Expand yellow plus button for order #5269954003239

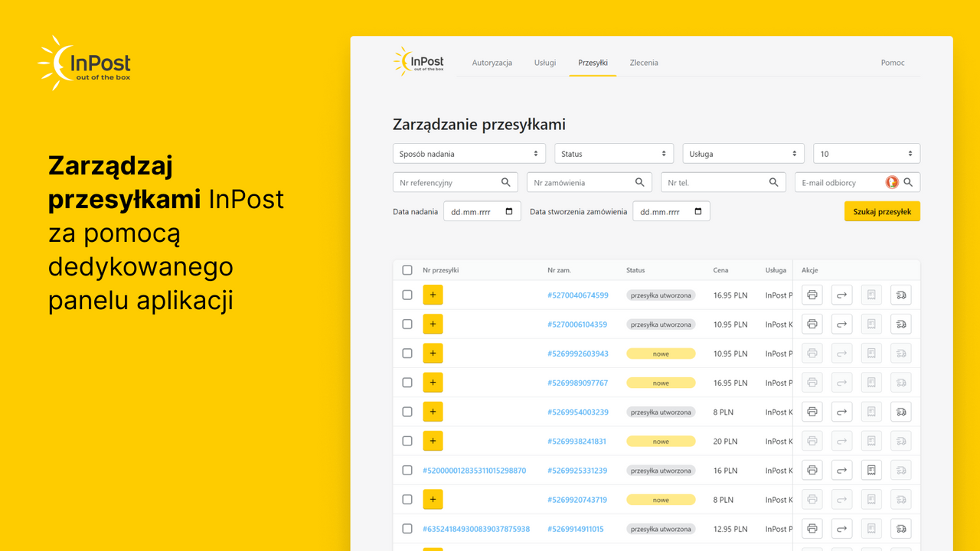pyautogui.click(x=433, y=412)
